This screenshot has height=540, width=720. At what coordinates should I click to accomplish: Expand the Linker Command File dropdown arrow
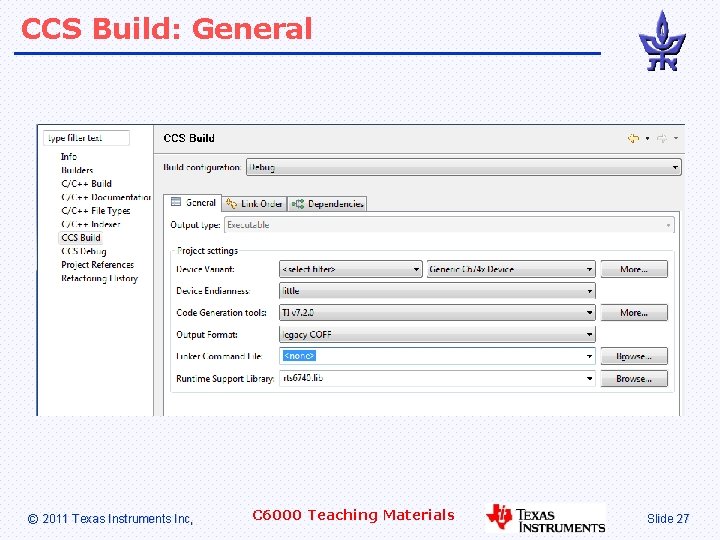(x=589, y=356)
